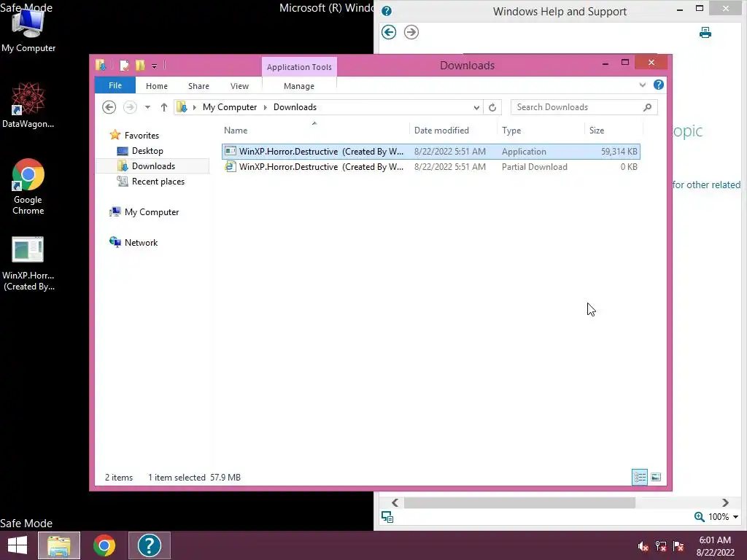Switch to View ribbon tab
The width and height of the screenshot is (747, 560).
click(239, 86)
